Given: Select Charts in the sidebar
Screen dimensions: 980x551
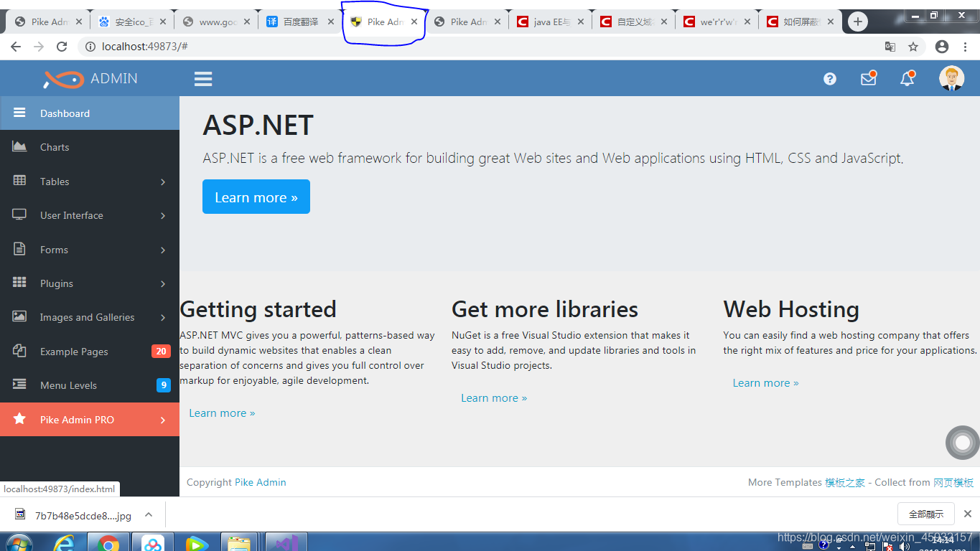Looking at the screenshot, I should [90, 147].
